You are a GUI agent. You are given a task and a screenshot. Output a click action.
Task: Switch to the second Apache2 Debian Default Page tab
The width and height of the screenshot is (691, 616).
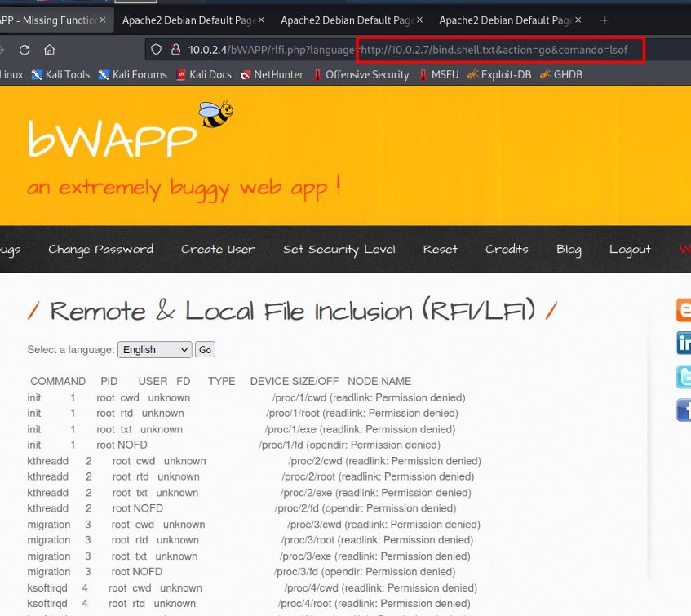pyautogui.click(x=348, y=20)
